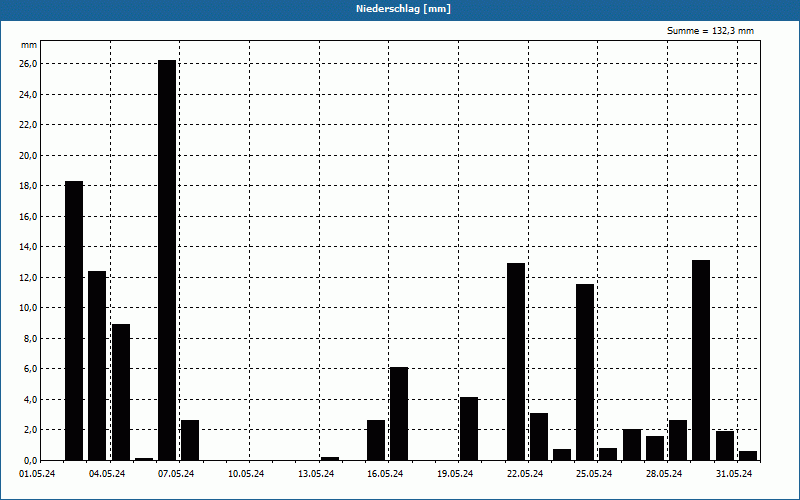This screenshot has width=800, height=500.
Task: Click the 19.05.24 date axis label
Action: tap(455, 474)
